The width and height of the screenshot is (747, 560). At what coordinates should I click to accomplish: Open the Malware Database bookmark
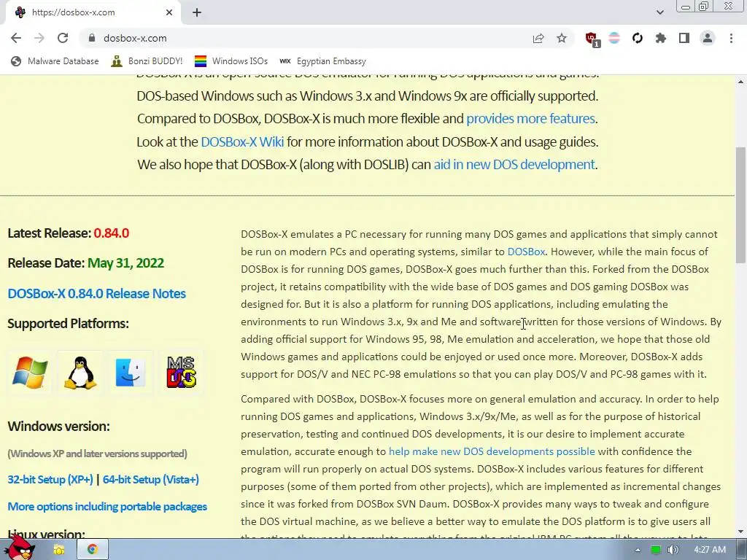[x=55, y=61]
